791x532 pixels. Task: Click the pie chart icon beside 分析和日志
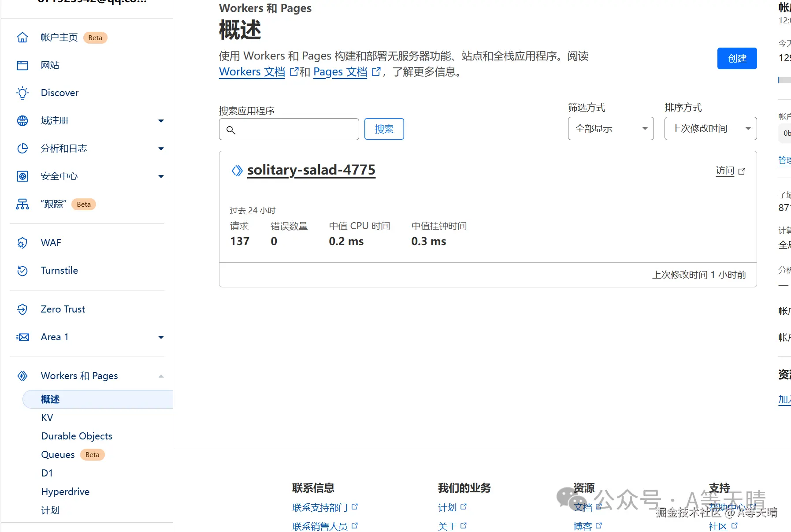tap(22, 149)
